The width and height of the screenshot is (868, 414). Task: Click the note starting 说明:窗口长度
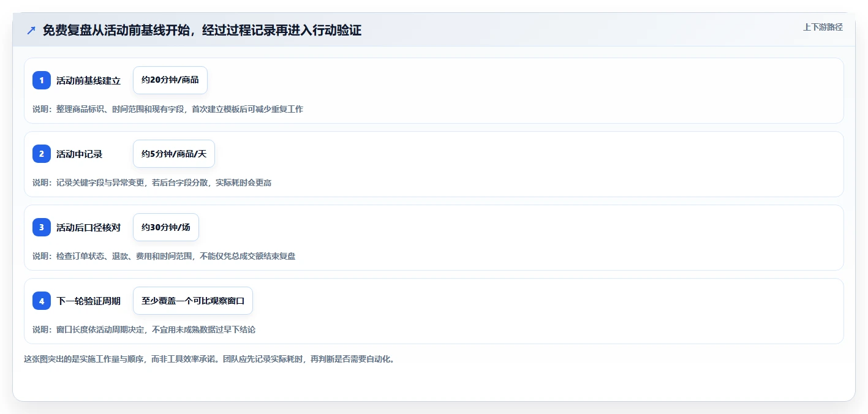pyautogui.click(x=144, y=329)
